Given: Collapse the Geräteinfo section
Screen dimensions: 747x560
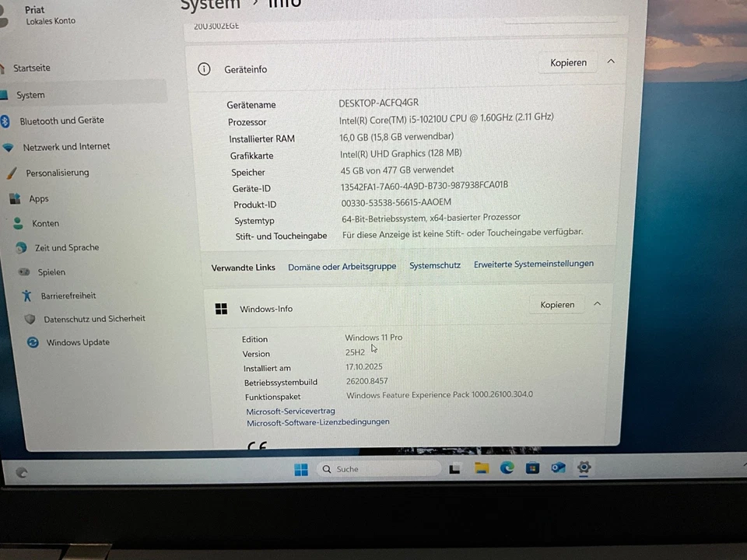Looking at the screenshot, I should [x=611, y=61].
